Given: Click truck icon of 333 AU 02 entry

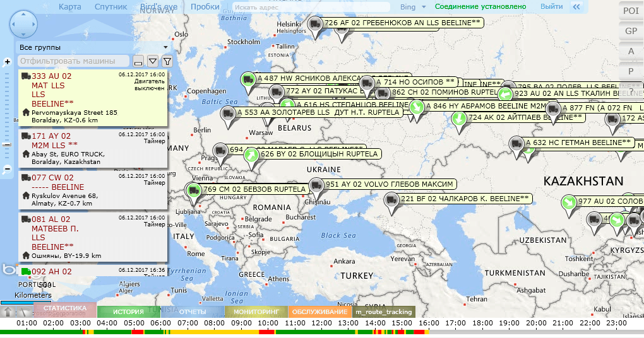Looking at the screenshot, I should [x=26, y=76].
